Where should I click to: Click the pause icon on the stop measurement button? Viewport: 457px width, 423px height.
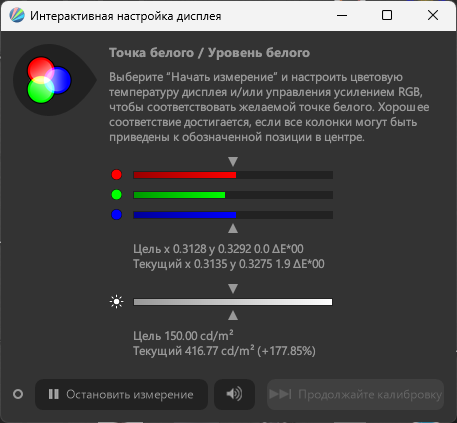point(54,394)
